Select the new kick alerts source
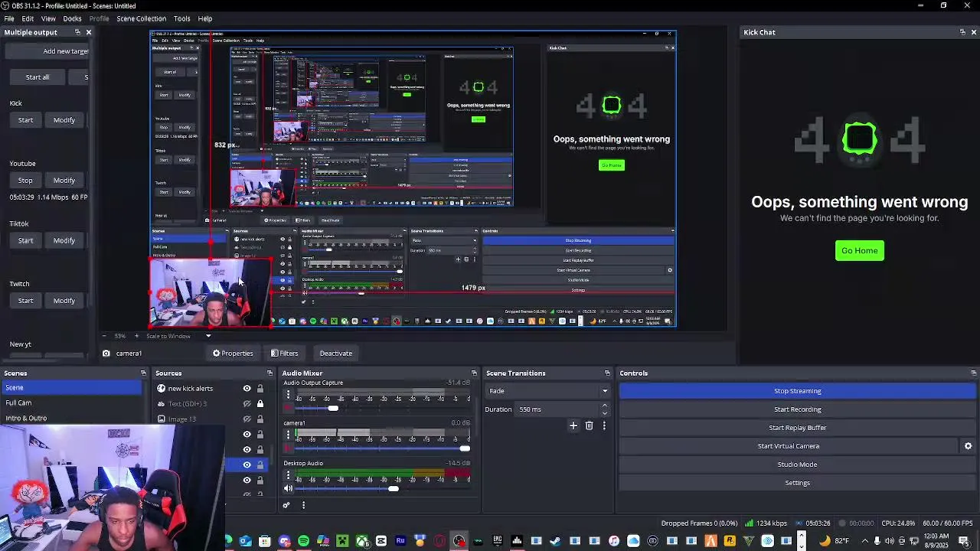Screen dimensions: 980x551 (191, 389)
